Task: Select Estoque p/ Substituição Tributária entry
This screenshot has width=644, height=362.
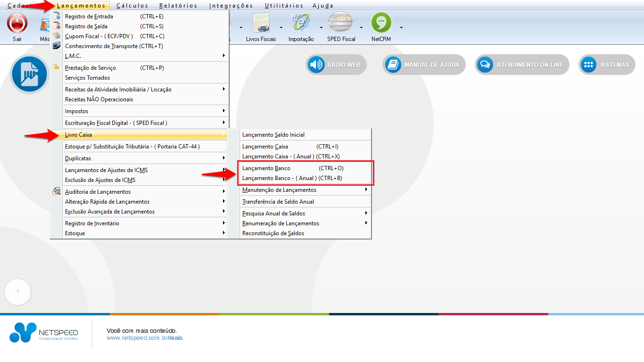Action: click(x=146, y=147)
